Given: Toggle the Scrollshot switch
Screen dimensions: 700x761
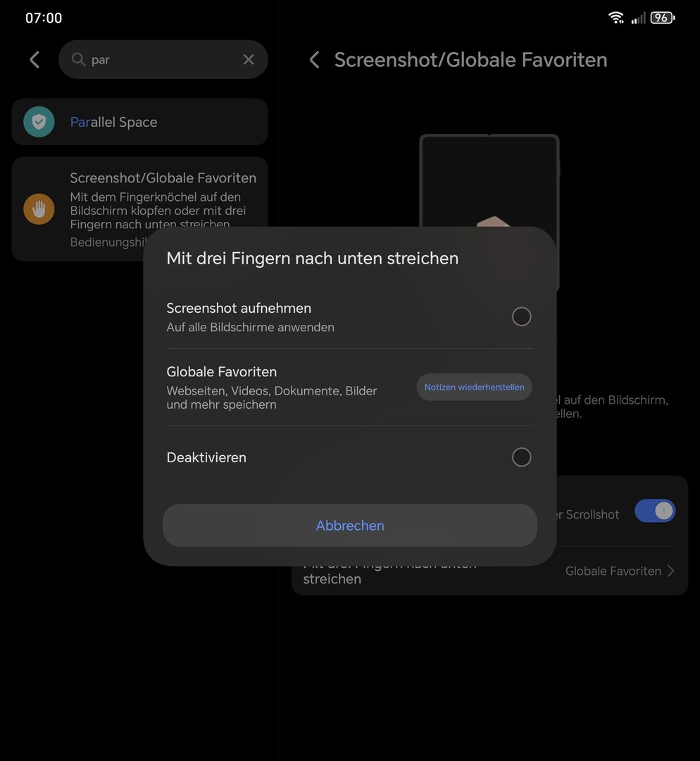Looking at the screenshot, I should (654, 512).
